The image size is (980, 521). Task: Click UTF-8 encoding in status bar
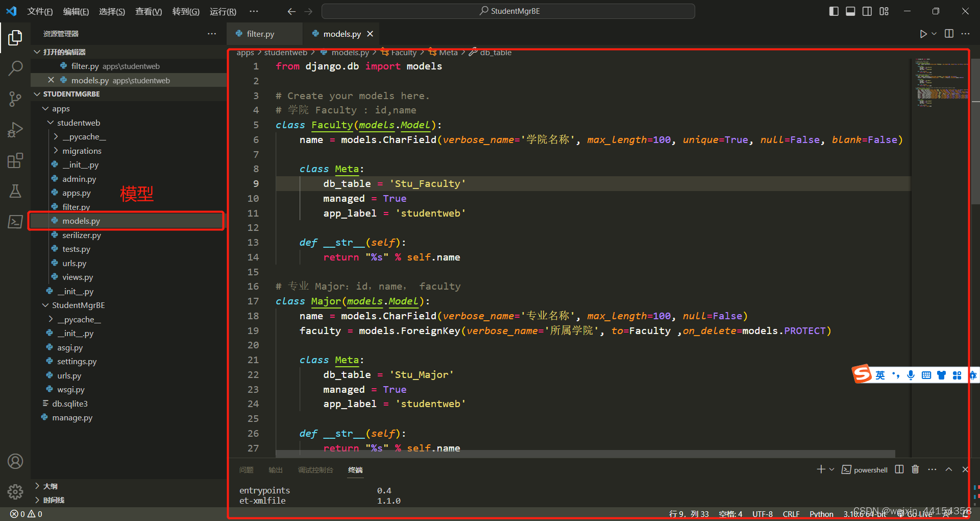pos(763,514)
